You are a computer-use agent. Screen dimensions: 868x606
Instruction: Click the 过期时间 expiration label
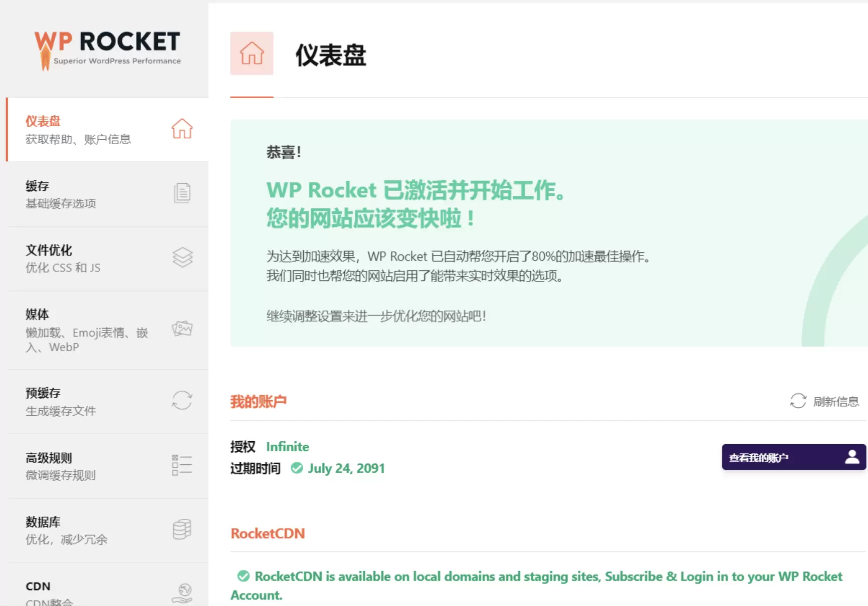pos(255,468)
